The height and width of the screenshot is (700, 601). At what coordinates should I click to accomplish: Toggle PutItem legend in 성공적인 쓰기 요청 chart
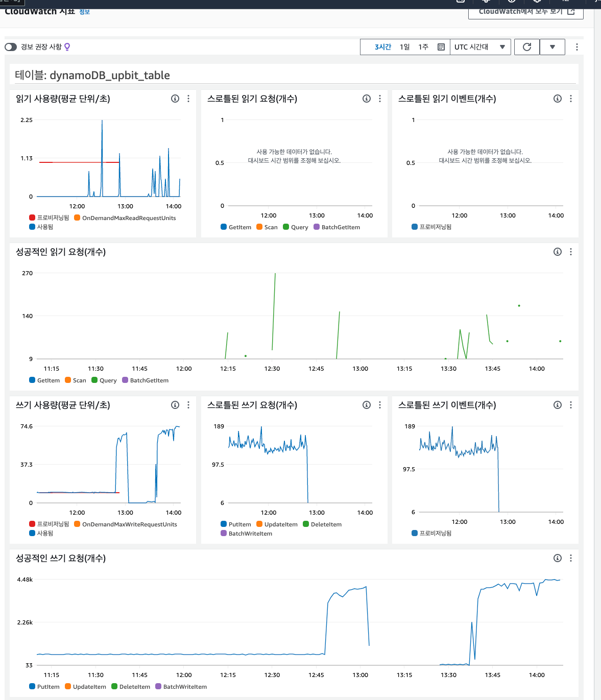click(x=44, y=687)
